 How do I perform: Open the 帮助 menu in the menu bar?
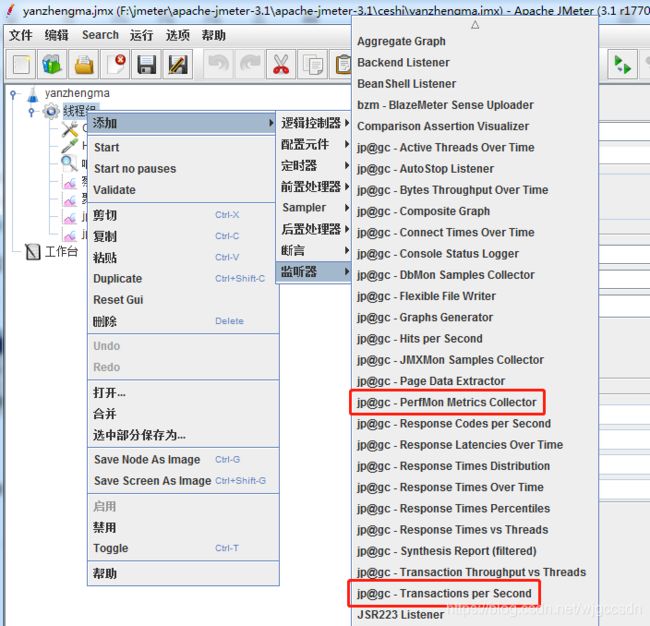[x=213, y=35]
